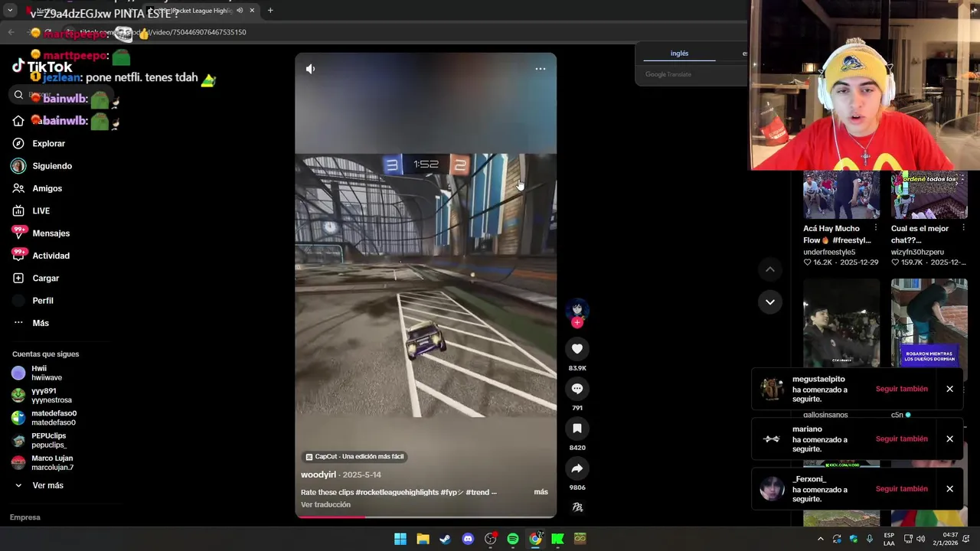Viewport: 980px width, 551px height.
Task: Expand video description with más
Action: click(x=541, y=492)
